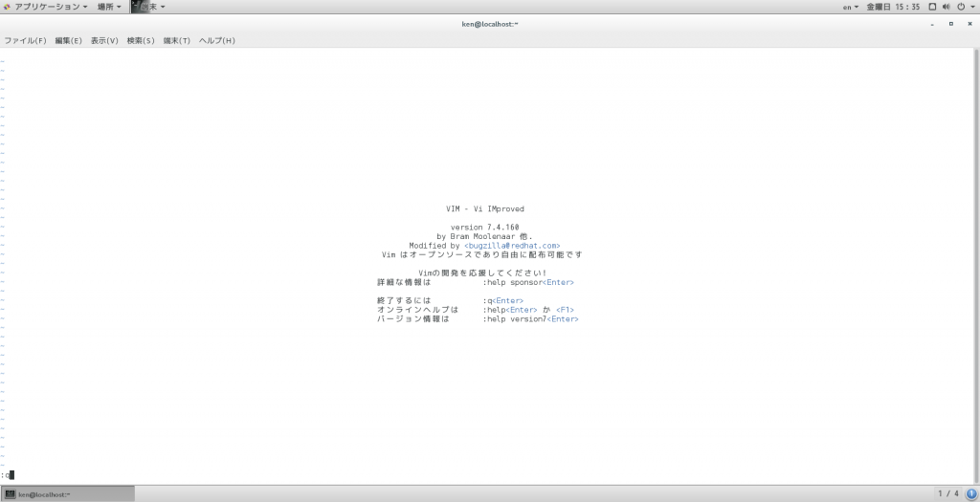
Task: Click the version 7.4.160 text
Action: (485, 228)
